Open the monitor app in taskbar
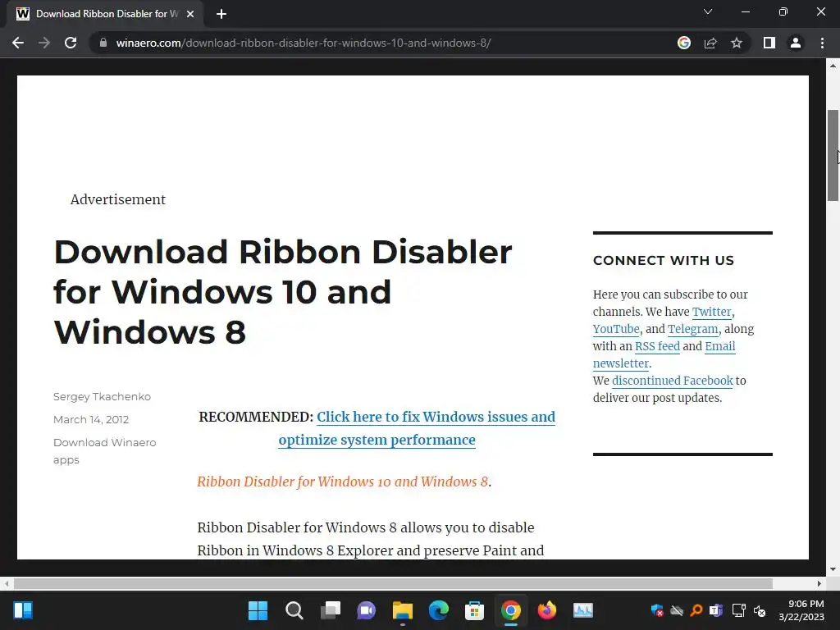Image resolution: width=840 pixels, height=630 pixels. coord(583,610)
